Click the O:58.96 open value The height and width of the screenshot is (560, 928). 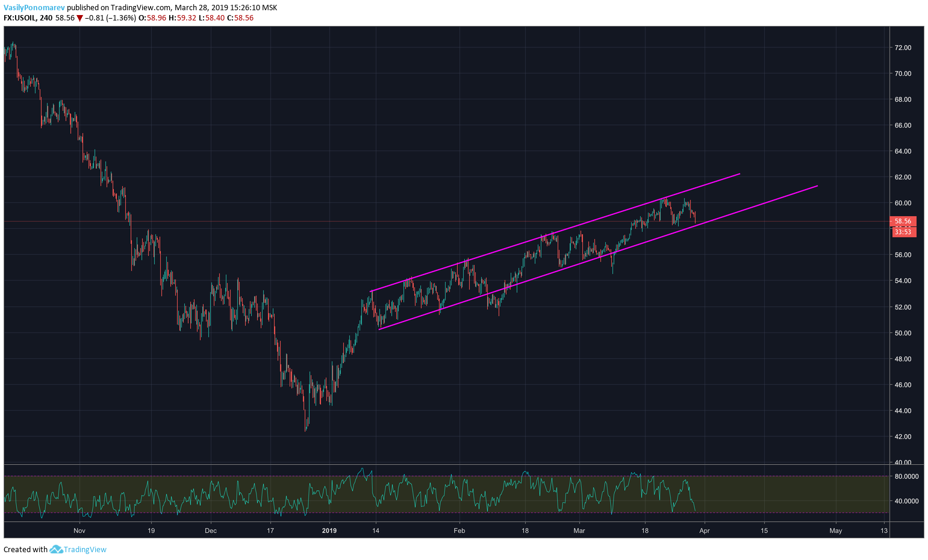152,18
